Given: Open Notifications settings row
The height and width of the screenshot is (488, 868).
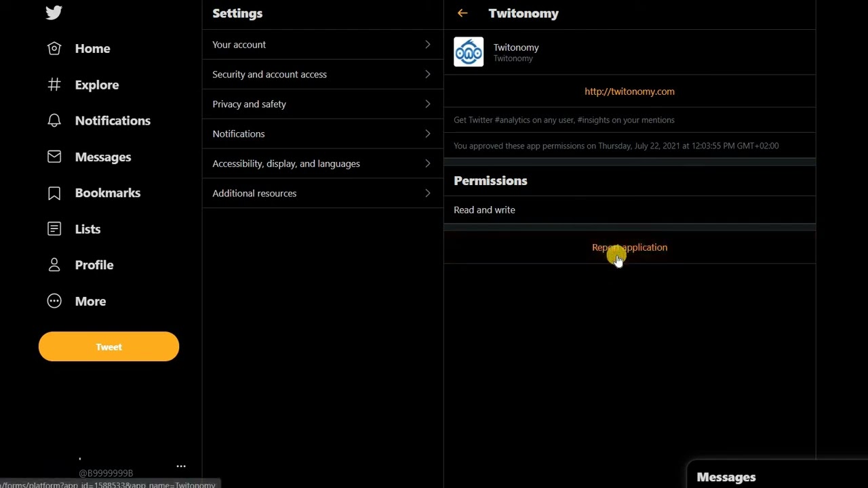Looking at the screenshot, I should pos(323,134).
